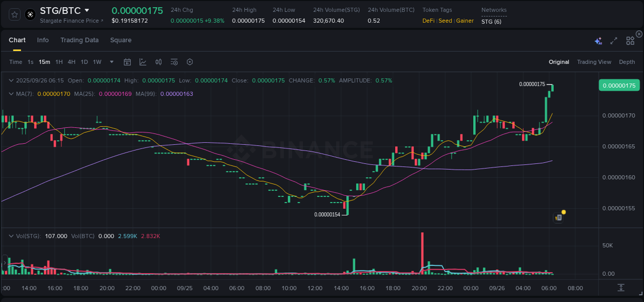The width and height of the screenshot is (644, 302).
Task: Toggle the favorite star for STG/BTC
Action: click(x=14, y=14)
